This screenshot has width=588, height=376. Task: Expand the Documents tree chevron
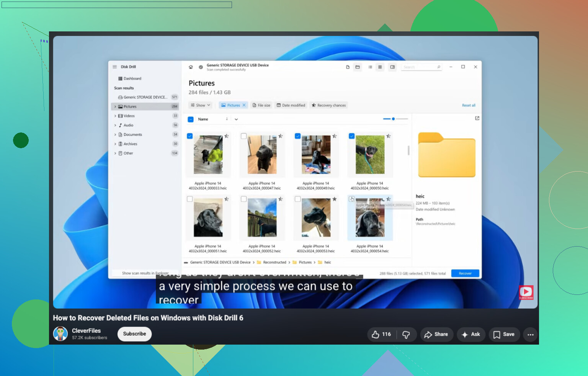point(115,134)
